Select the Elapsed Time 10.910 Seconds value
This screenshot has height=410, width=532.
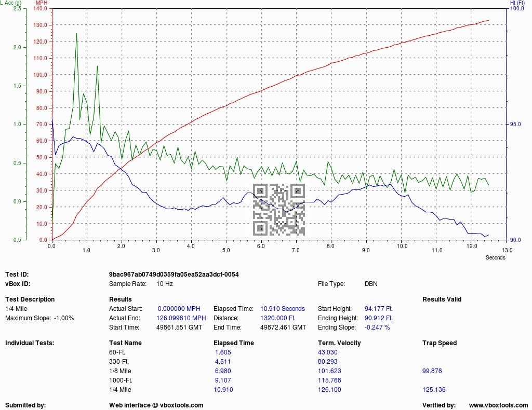(x=283, y=309)
